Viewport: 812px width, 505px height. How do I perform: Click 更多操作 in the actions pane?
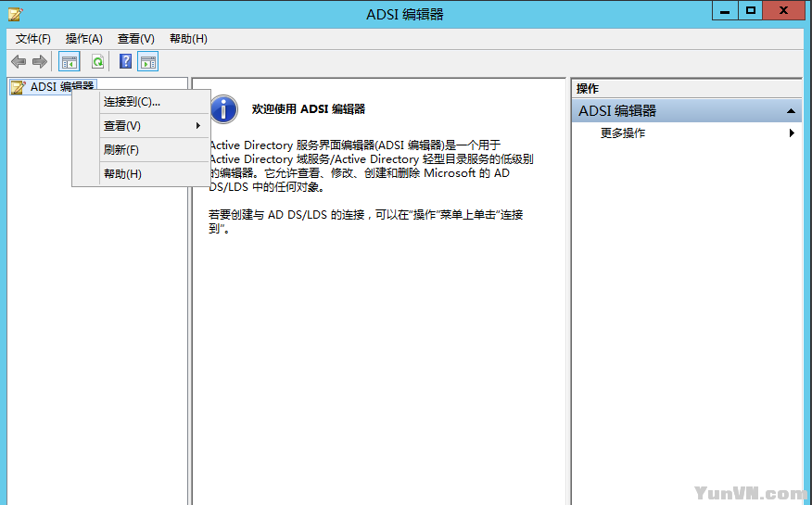pos(623,133)
